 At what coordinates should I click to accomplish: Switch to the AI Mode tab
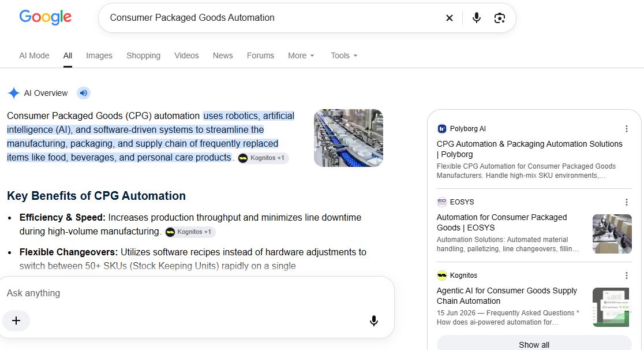coord(34,55)
